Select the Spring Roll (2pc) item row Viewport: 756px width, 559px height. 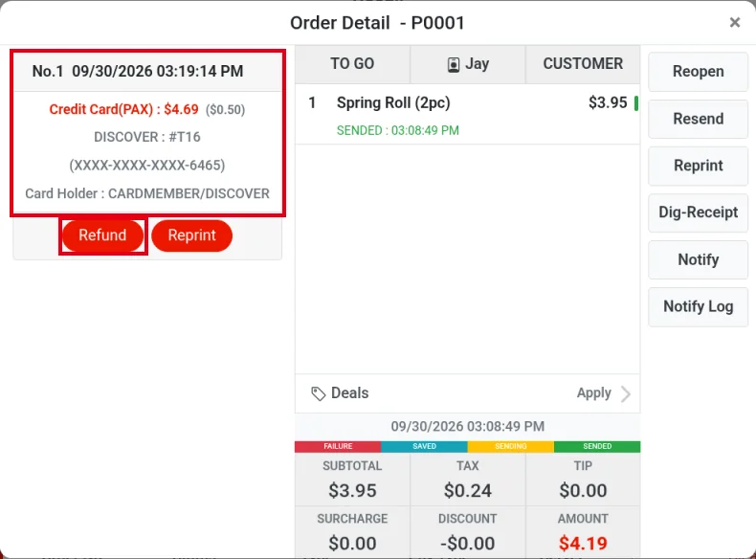pos(467,114)
